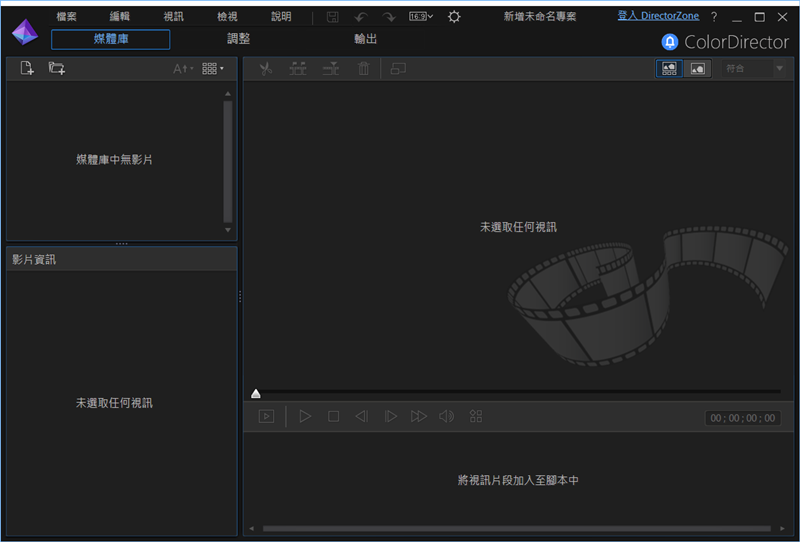
Task: Click the fast forward button
Action: pyautogui.click(x=418, y=416)
